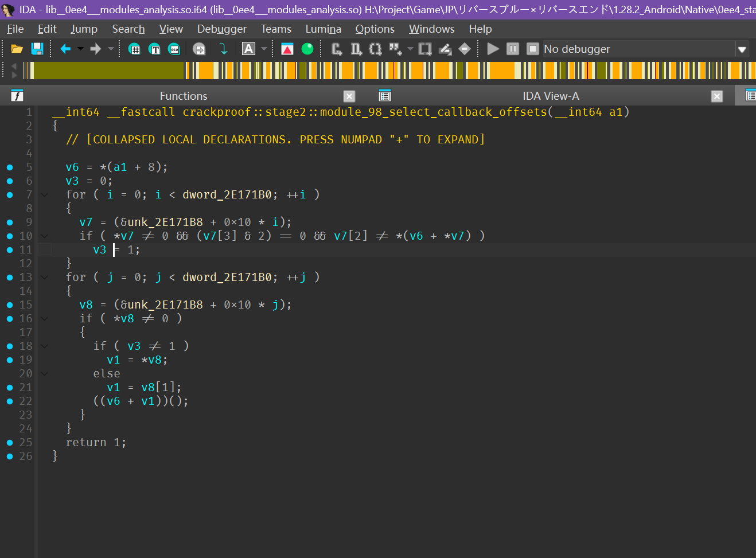Click the teal curved down-arrow jump icon
The image size is (756, 558).
pyautogui.click(x=223, y=49)
